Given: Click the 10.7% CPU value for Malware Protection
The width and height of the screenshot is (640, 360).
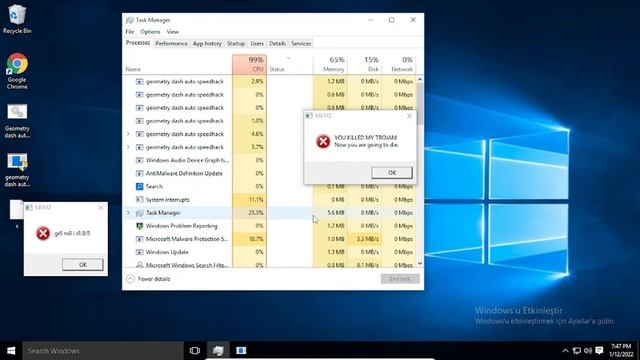Looking at the screenshot, I should [256, 239].
